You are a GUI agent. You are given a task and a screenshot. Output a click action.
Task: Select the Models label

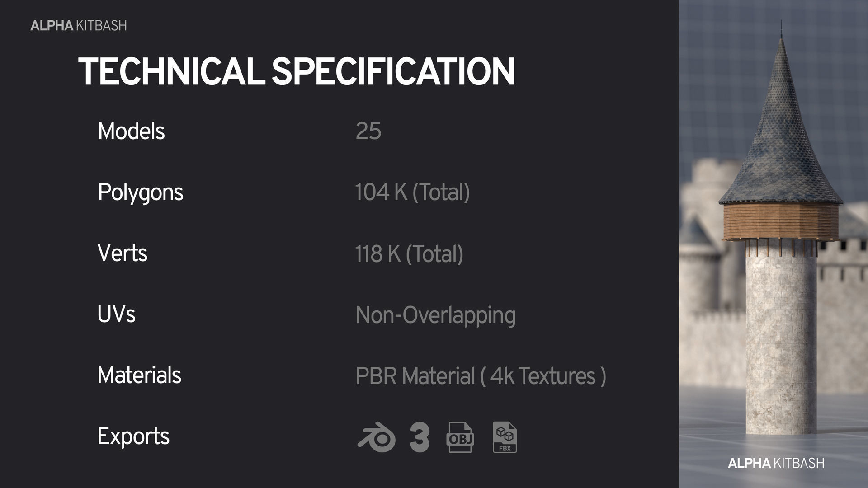(131, 131)
